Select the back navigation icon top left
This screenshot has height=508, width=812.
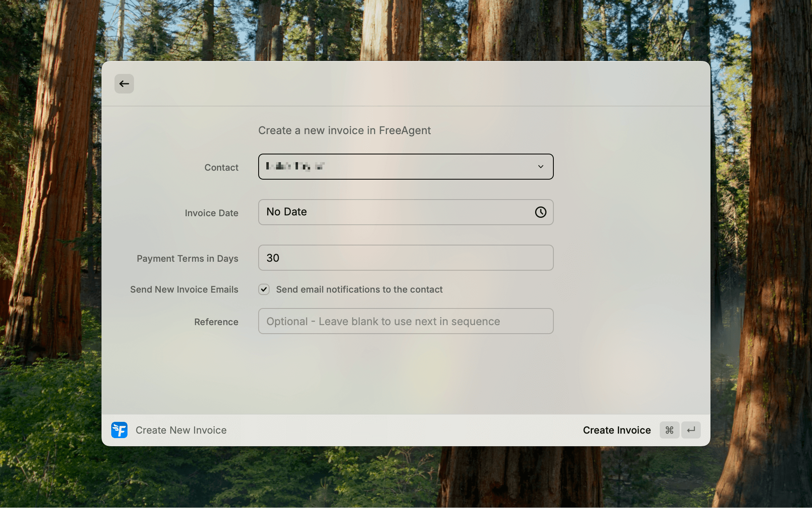coord(124,84)
